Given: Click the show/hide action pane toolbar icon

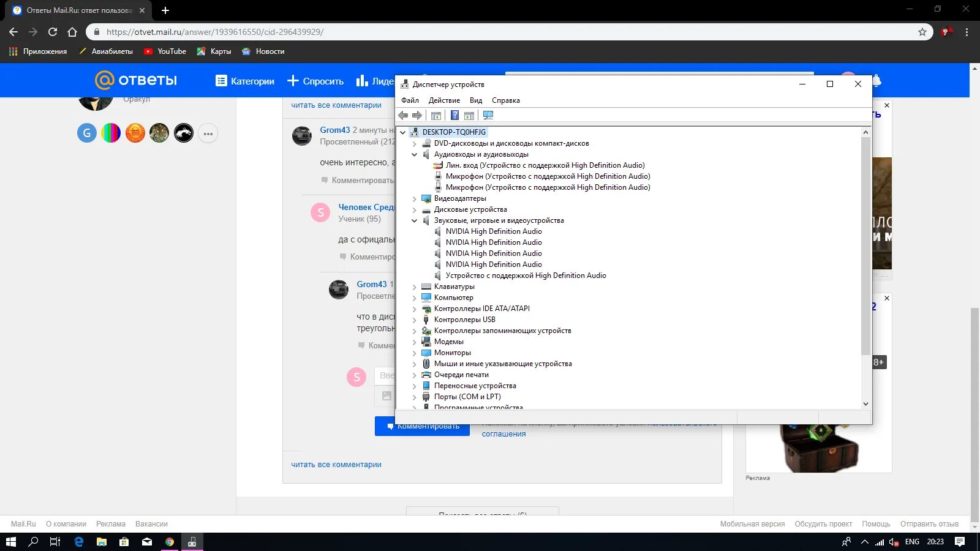Looking at the screenshot, I should 469,116.
